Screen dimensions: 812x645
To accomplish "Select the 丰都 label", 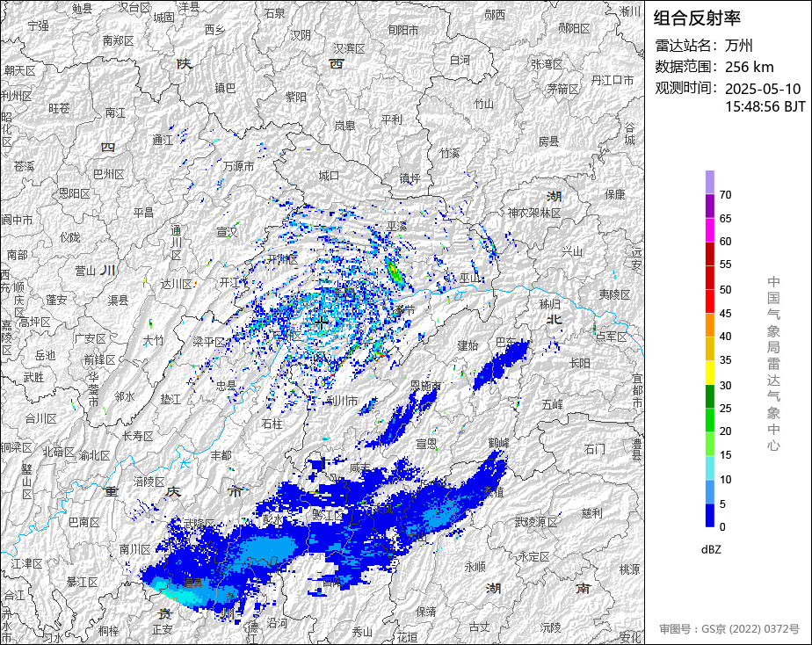I will pos(221,455).
